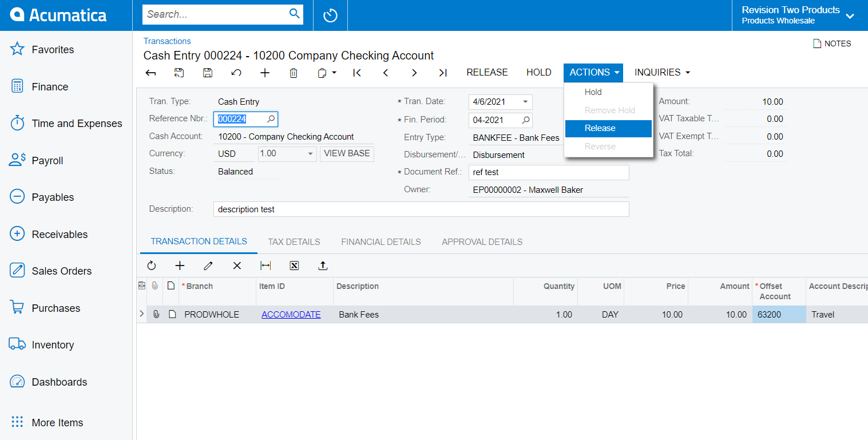Click the search magnifier icon

[x=295, y=14]
